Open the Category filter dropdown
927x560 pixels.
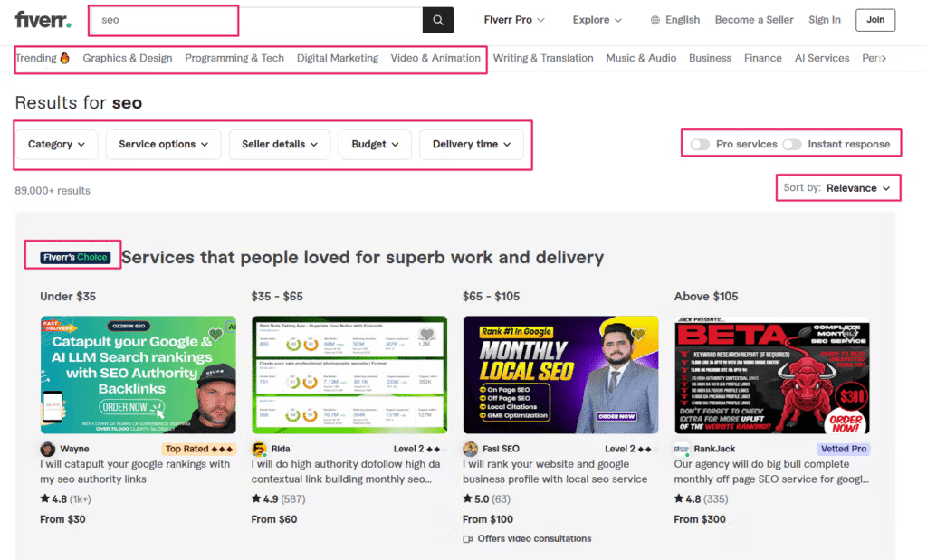tap(56, 144)
